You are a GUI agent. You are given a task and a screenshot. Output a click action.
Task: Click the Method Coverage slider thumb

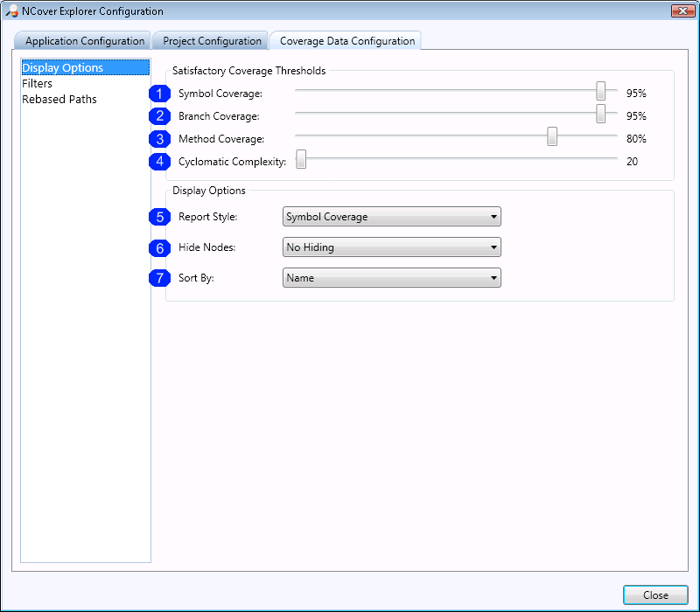coord(552,136)
